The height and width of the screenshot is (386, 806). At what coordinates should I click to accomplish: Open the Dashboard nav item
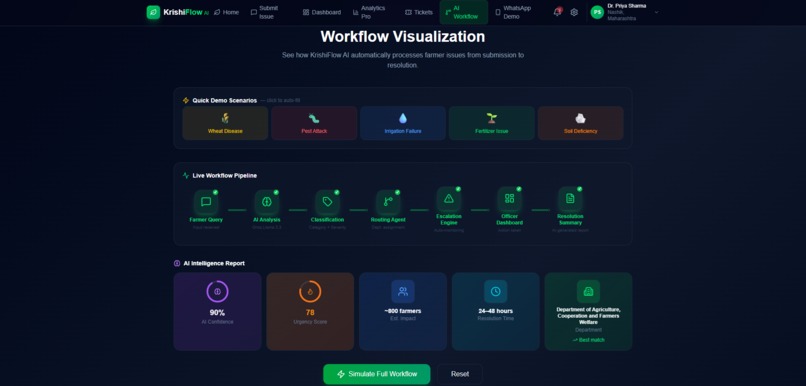(322, 12)
